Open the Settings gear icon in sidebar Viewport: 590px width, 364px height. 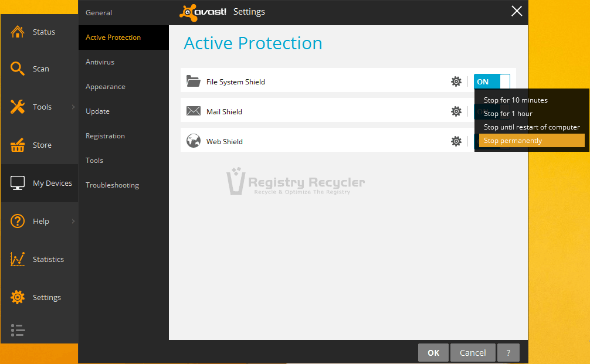pyautogui.click(x=18, y=297)
